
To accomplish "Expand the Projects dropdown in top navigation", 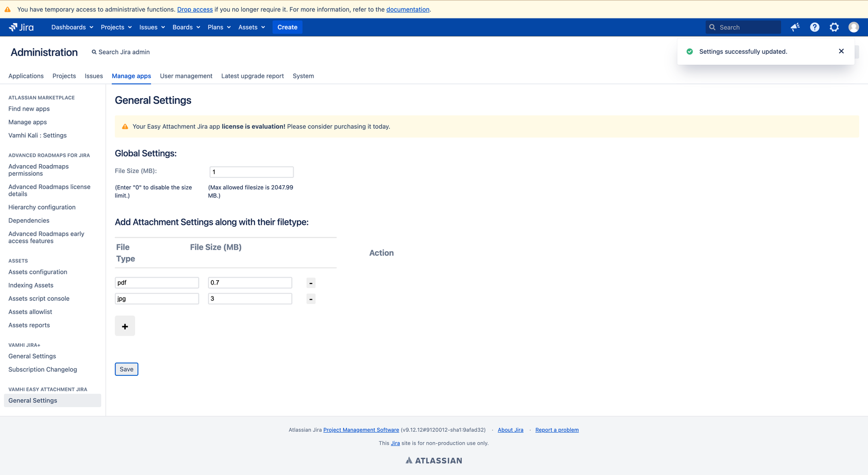I will (x=116, y=27).
